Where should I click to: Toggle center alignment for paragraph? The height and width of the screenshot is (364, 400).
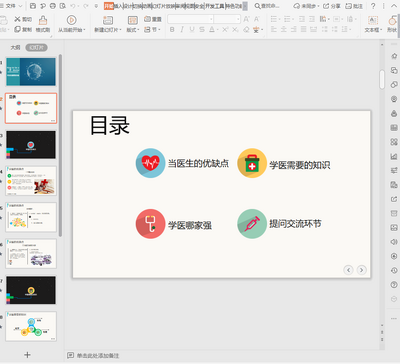[284, 30]
